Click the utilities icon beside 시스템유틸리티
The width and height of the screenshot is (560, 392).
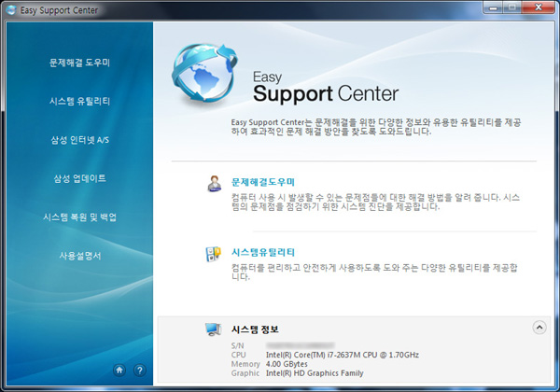pyautogui.click(x=213, y=254)
